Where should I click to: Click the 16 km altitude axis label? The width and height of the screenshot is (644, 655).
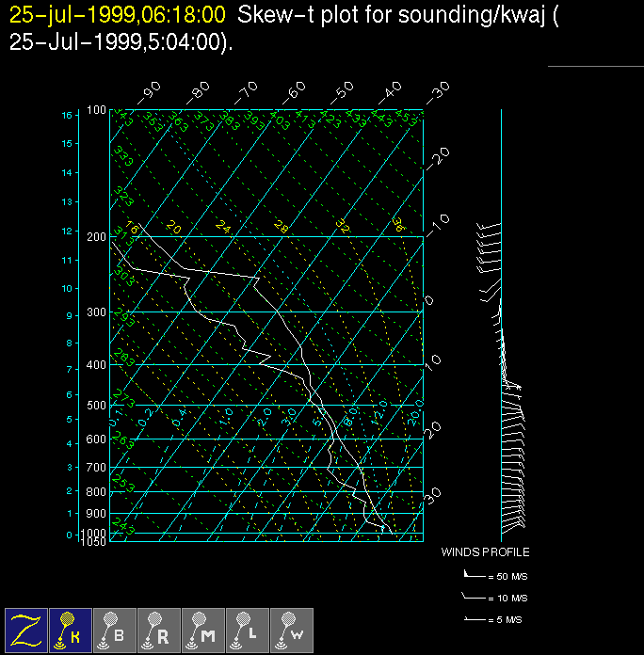tap(67, 115)
